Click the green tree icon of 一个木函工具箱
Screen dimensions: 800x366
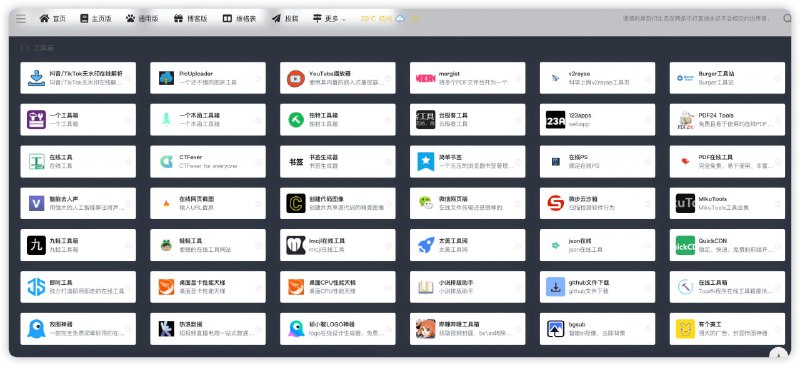tap(166, 120)
